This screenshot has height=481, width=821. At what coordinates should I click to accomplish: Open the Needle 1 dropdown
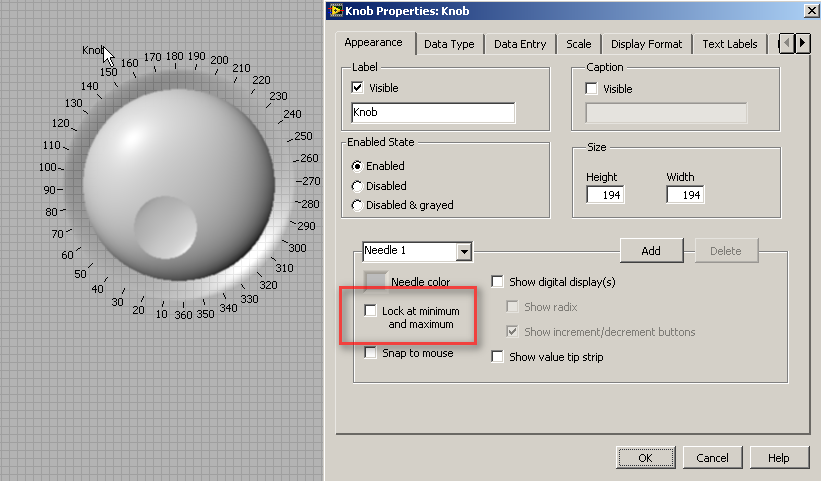coord(464,252)
